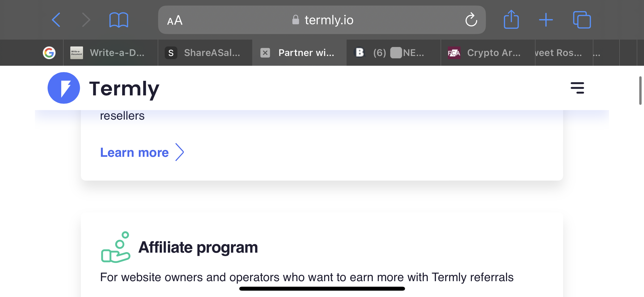Open the Termly hamburger menu
The image size is (644, 297).
pos(577,88)
